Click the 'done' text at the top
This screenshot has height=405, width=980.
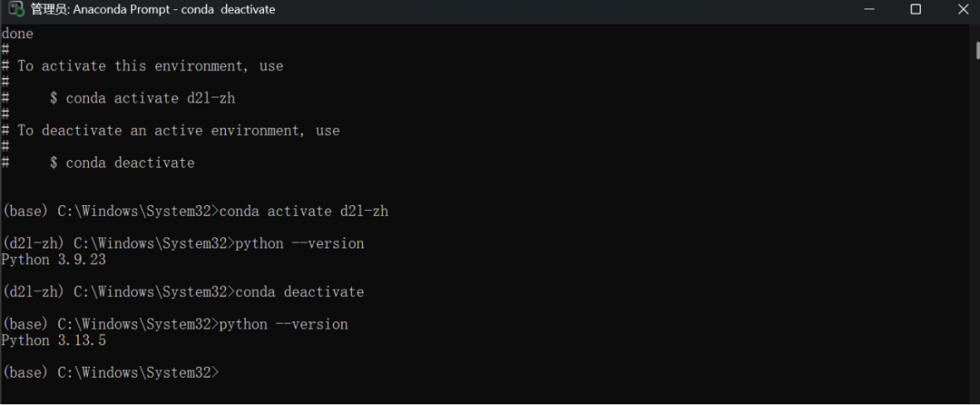point(17,33)
